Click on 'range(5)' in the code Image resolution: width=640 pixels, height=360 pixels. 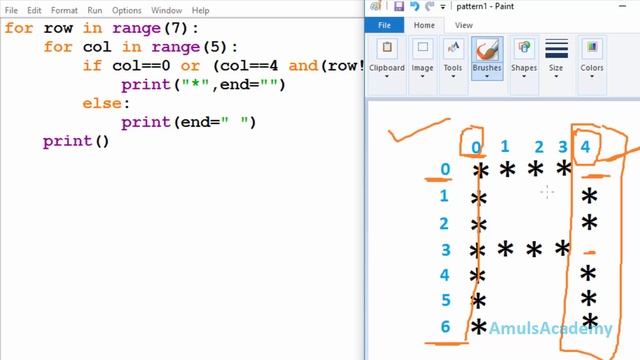click(x=189, y=47)
